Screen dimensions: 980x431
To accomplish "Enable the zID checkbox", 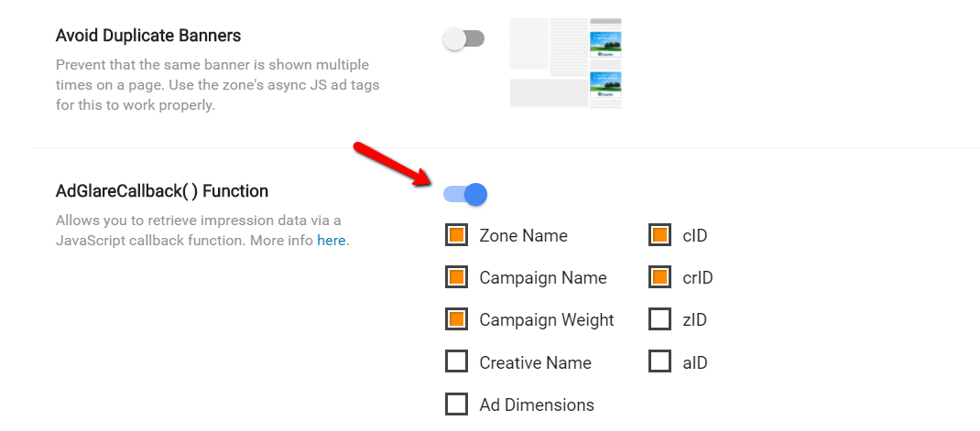I will 660,319.
